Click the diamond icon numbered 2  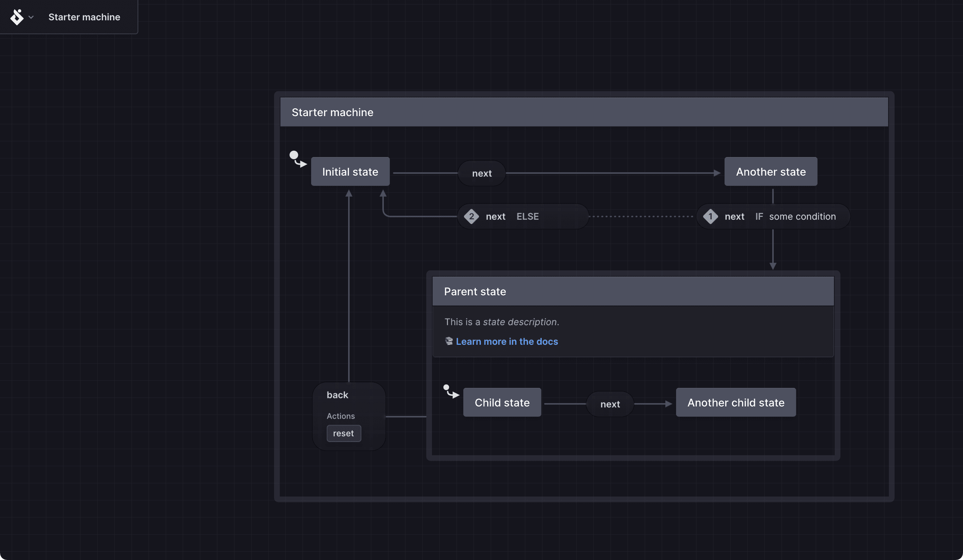click(x=471, y=217)
